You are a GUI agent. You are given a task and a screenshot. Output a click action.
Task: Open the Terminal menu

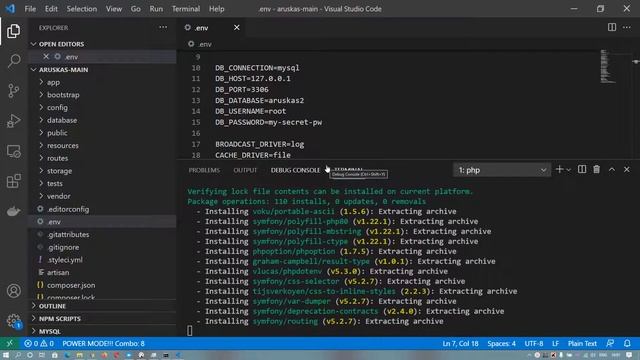pos(186,9)
